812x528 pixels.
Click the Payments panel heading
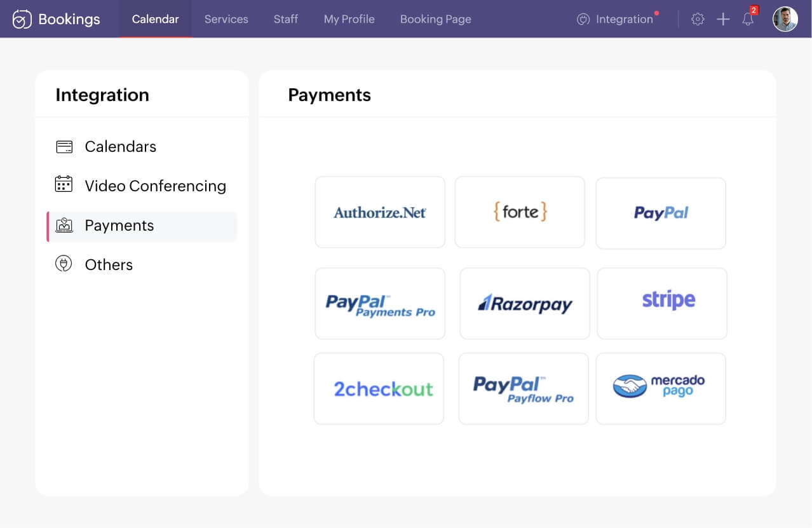(x=329, y=95)
